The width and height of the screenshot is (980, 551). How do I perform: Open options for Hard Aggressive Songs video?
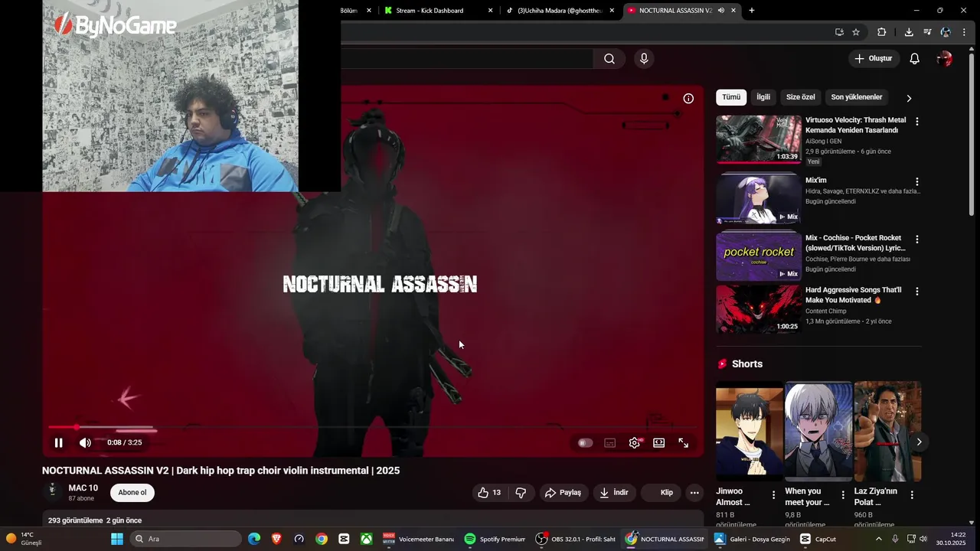coord(916,292)
